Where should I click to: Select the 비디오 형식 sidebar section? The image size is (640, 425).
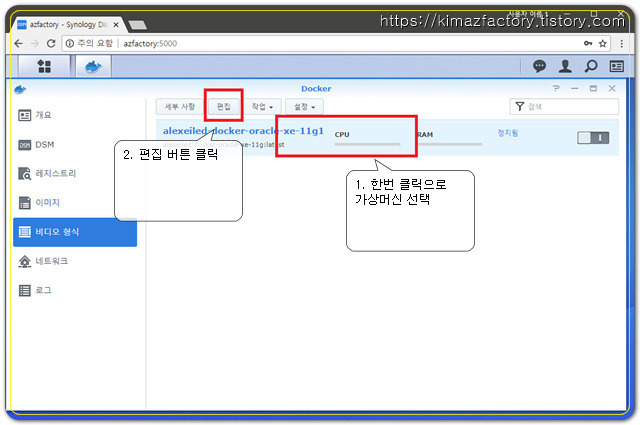[x=75, y=232]
